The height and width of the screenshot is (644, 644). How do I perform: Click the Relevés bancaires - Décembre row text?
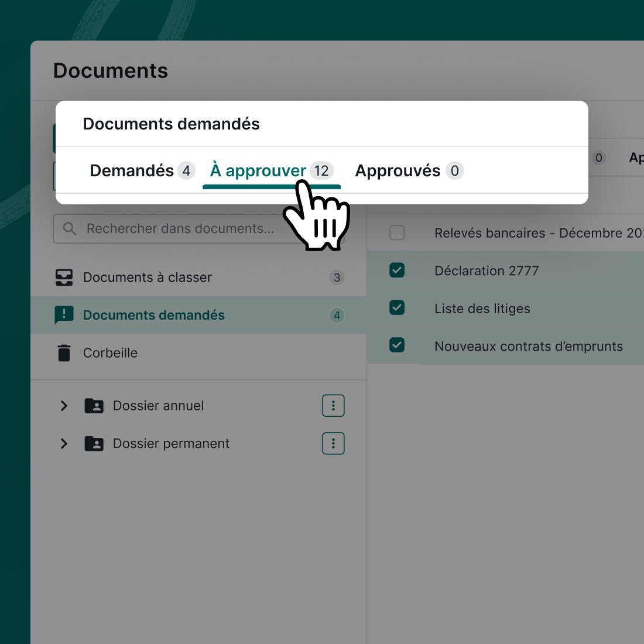click(539, 233)
